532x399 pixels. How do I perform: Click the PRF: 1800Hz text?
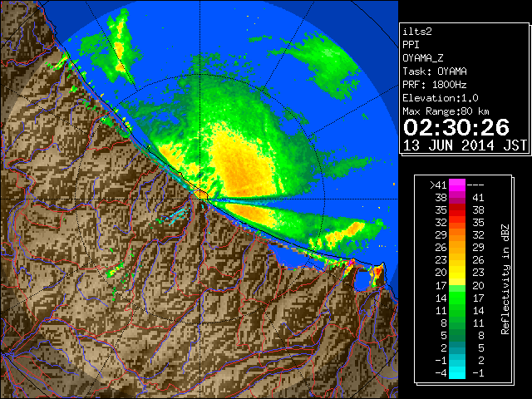tap(435, 85)
